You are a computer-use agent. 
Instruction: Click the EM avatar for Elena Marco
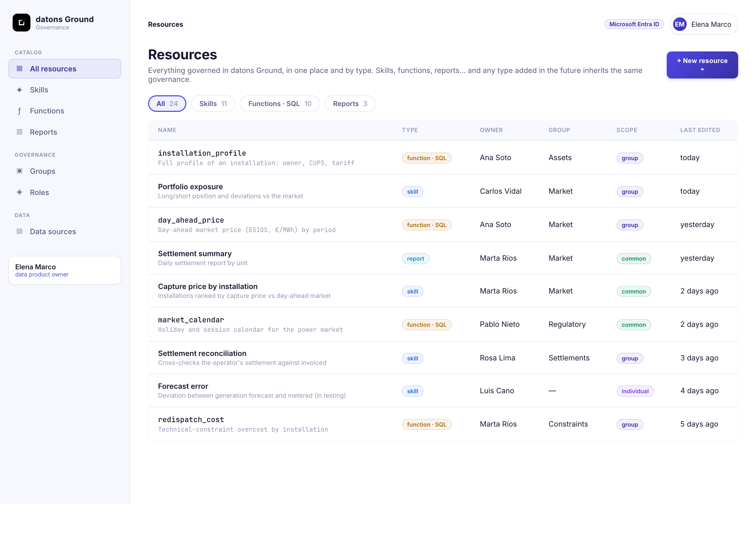tap(680, 24)
